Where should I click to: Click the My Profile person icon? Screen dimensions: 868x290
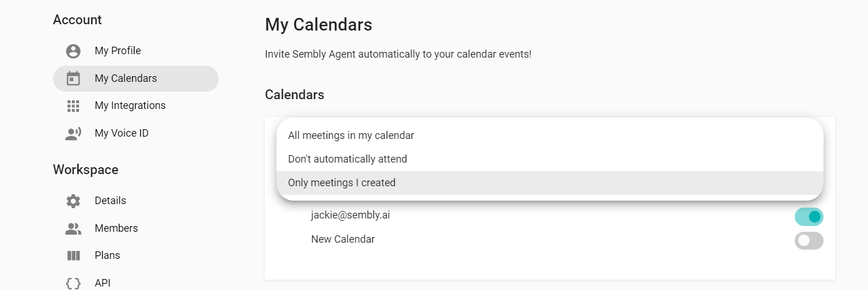[73, 51]
